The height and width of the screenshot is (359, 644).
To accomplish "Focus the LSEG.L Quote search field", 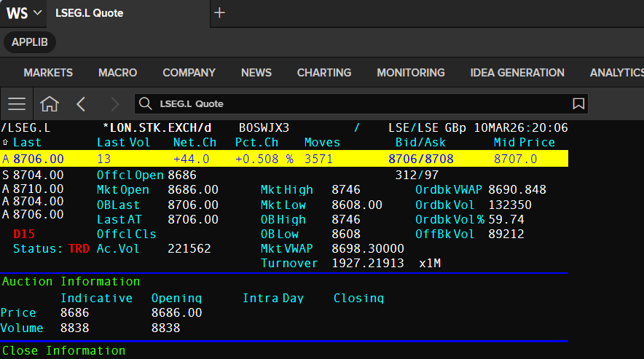I will coord(361,104).
